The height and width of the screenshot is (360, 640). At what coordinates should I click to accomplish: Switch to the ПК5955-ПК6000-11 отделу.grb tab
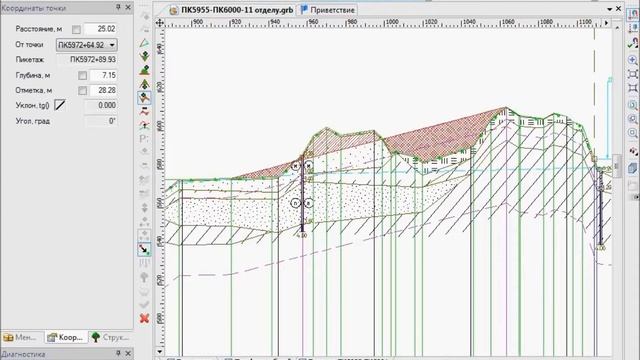point(232,10)
